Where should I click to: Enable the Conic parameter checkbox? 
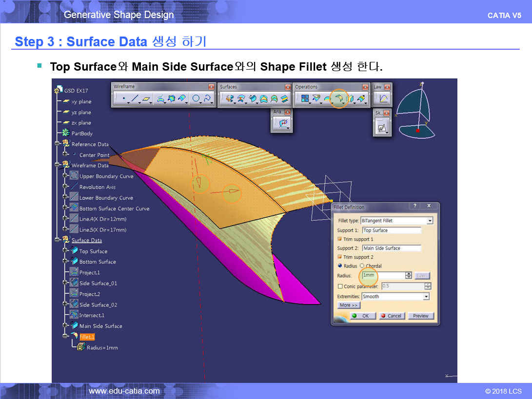[x=340, y=286]
